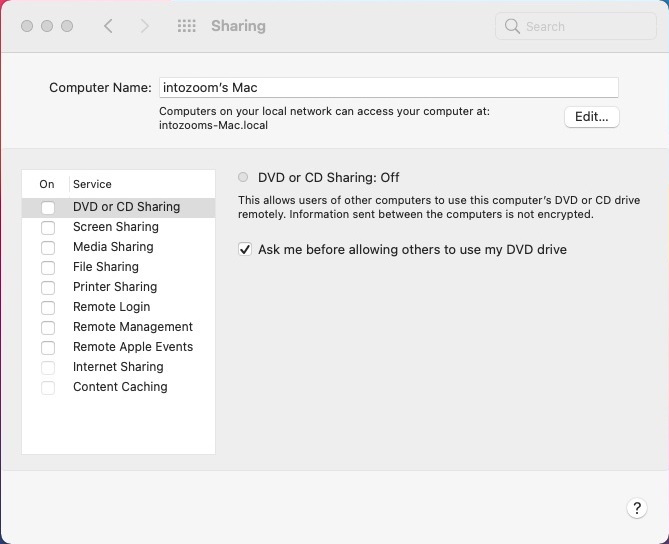This screenshot has width=669, height=544.
Task: Open the Edit... local hostname button
Action: 591,116
